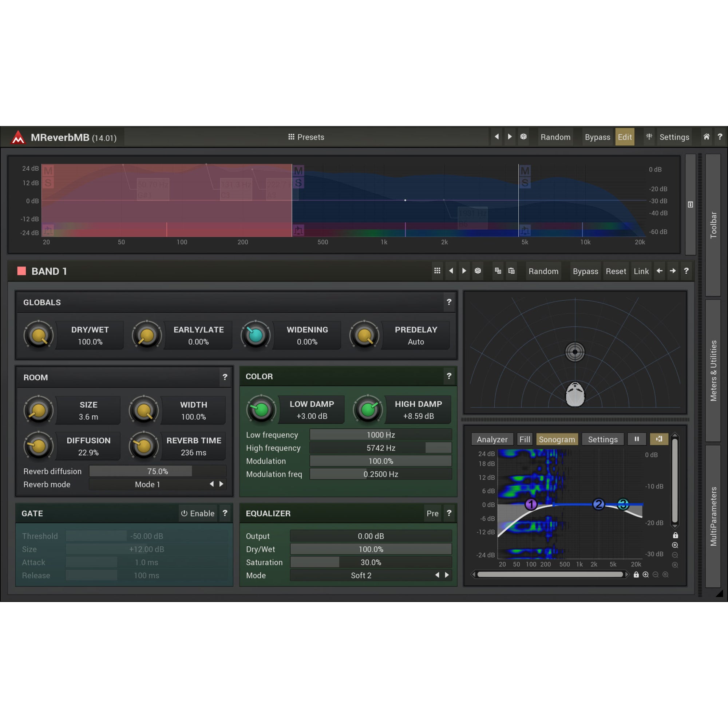
Task: Click the Reverb diffusion slider
Action: (x=158, y=471)
